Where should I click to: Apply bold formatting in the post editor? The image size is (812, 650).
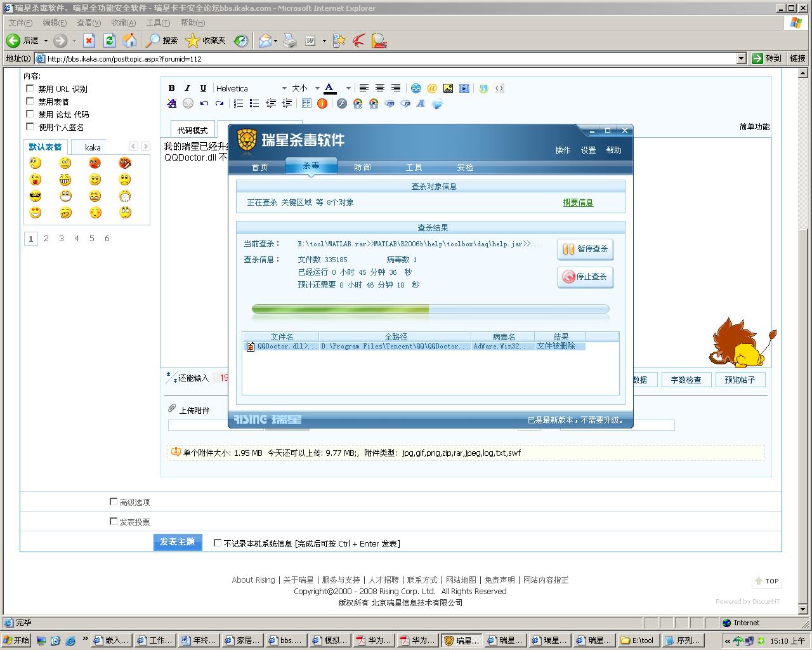[171, 88]
